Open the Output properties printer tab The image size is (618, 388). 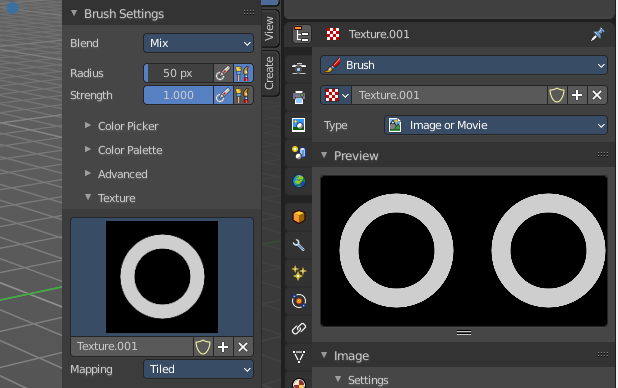(x=299, y=97)
